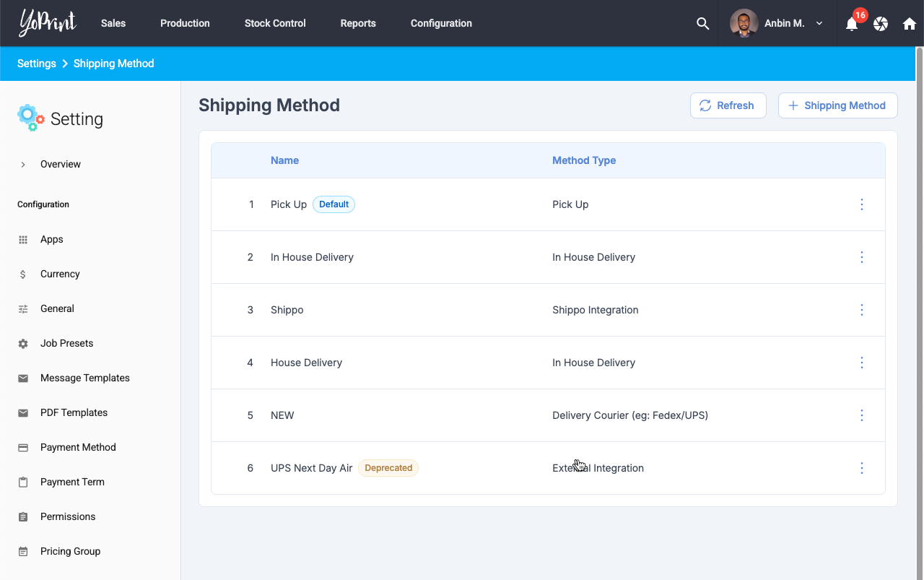Screen dimensions: 924x580
Task: Click the Currency dollar icon
Action: (x=23, y=274)
